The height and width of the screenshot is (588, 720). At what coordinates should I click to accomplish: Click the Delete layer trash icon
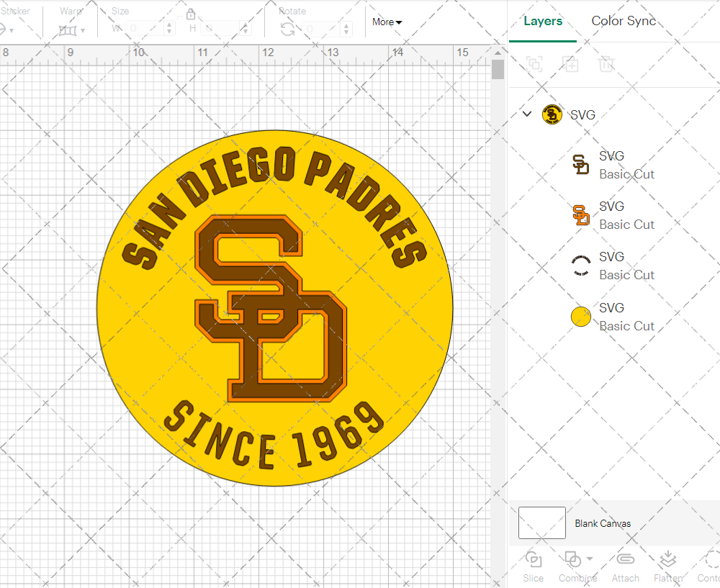(x=606, y=64)
